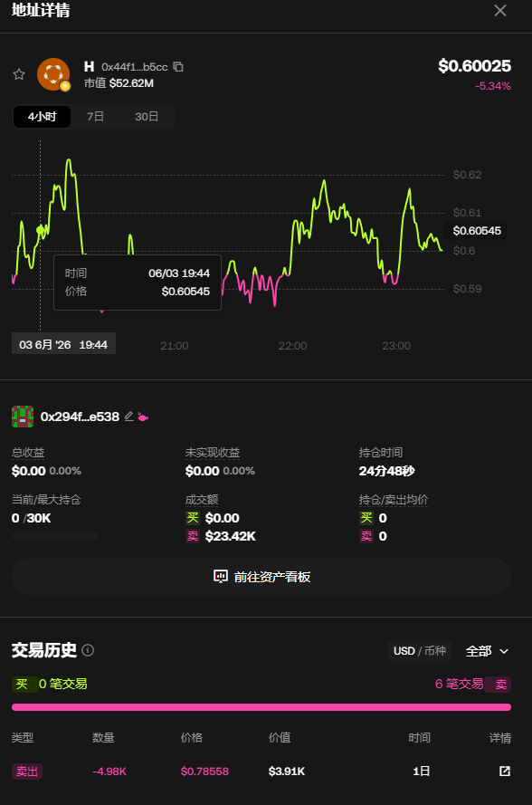Edit the wallet 0x294f...e538 label
This screenshot has width=532, height=805.
click(128, 417)
